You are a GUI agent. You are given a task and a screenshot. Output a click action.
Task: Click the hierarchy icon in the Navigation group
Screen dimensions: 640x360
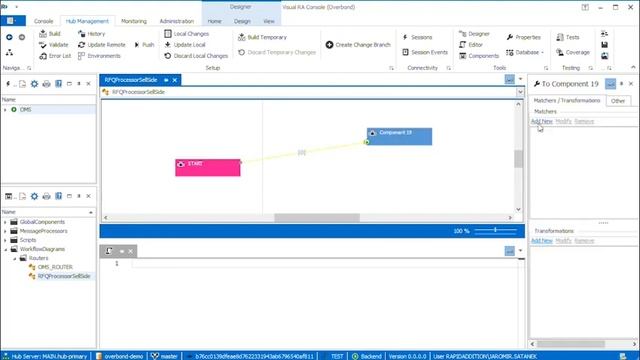(x=9, y=52)
